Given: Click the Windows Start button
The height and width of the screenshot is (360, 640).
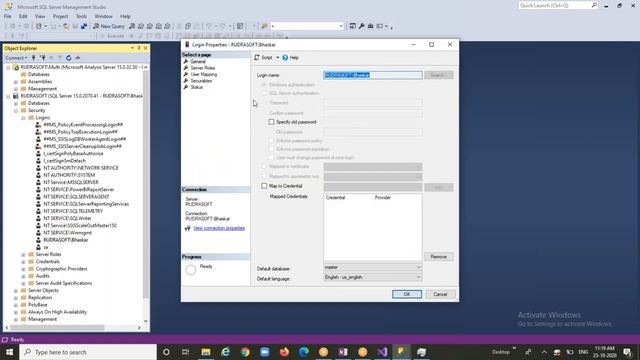Looking at the screenshot, I should click(x=9, y=352).
